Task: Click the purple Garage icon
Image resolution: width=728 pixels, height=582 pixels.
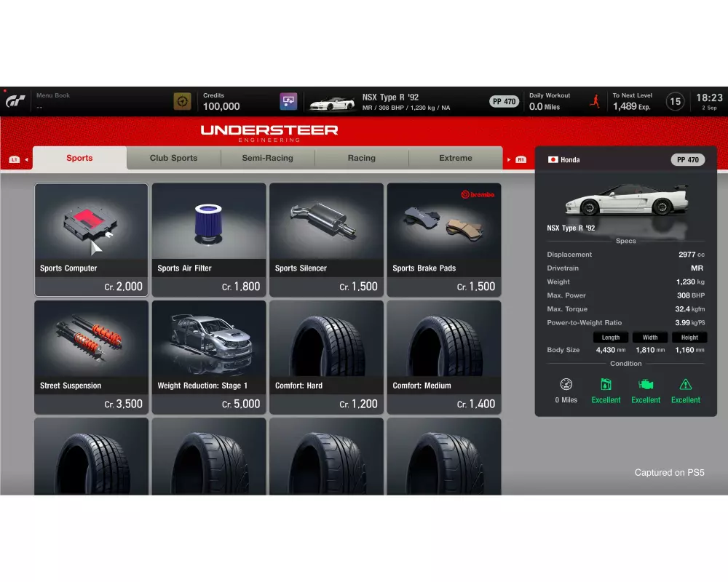Action: (x=288, y=102)
